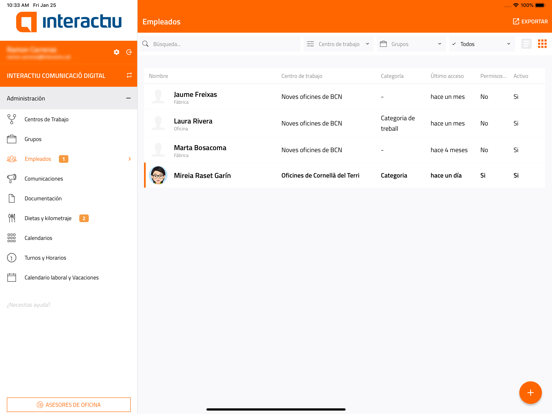Viewport: 552px width, 414px height.
Task: Open Jaume Freixas employee row
Action: [345, 96]
